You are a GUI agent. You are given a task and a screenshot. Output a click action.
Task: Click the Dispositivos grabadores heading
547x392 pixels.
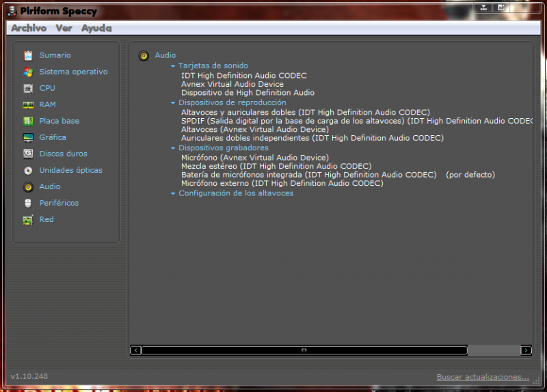click(224, 148)
